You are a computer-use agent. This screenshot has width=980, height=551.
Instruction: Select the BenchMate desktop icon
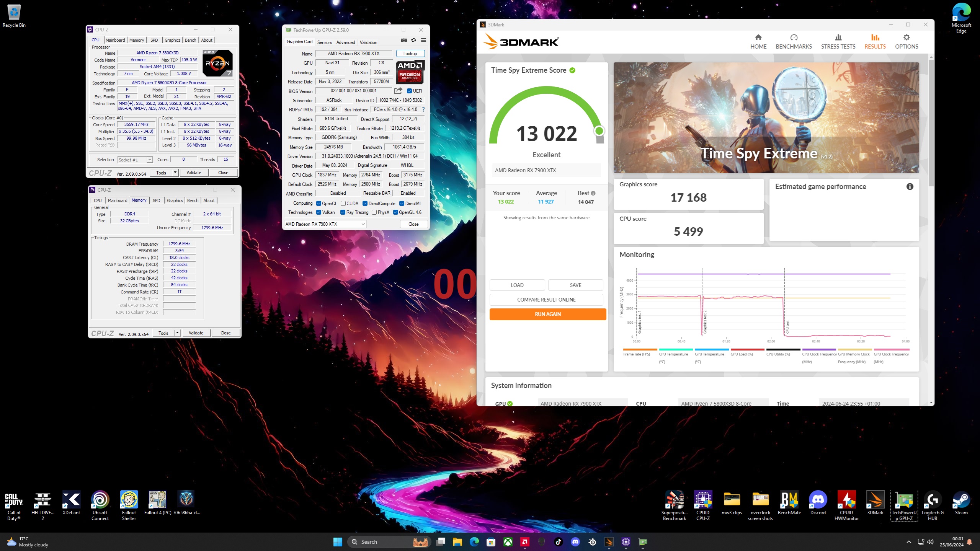[789, 503]
